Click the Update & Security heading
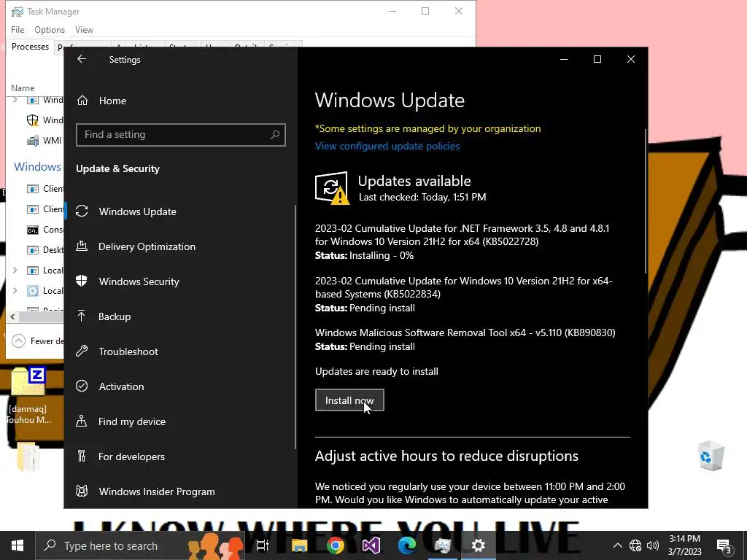The width and height of the screenshot is (747, 560). click(117, 168)
